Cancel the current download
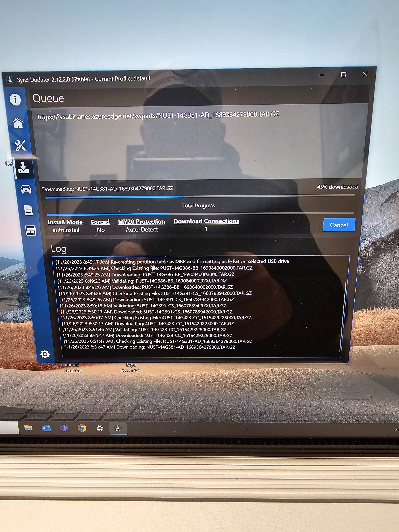Image resolution: width=399 pixels, height=532 pixels. [x=339, y=225]
